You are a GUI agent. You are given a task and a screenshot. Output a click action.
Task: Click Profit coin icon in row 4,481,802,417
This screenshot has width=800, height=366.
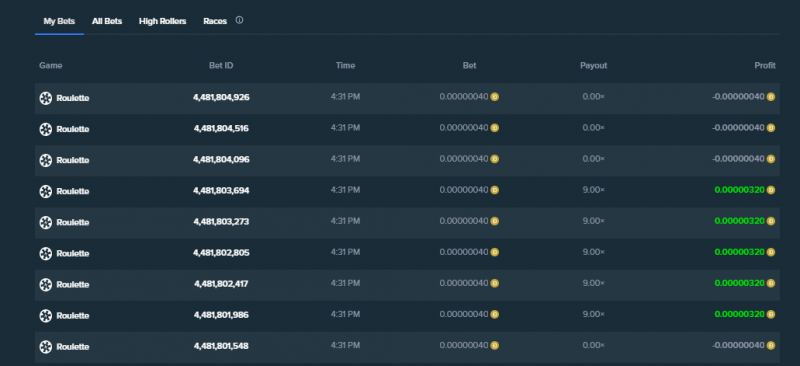coord(771,283)
